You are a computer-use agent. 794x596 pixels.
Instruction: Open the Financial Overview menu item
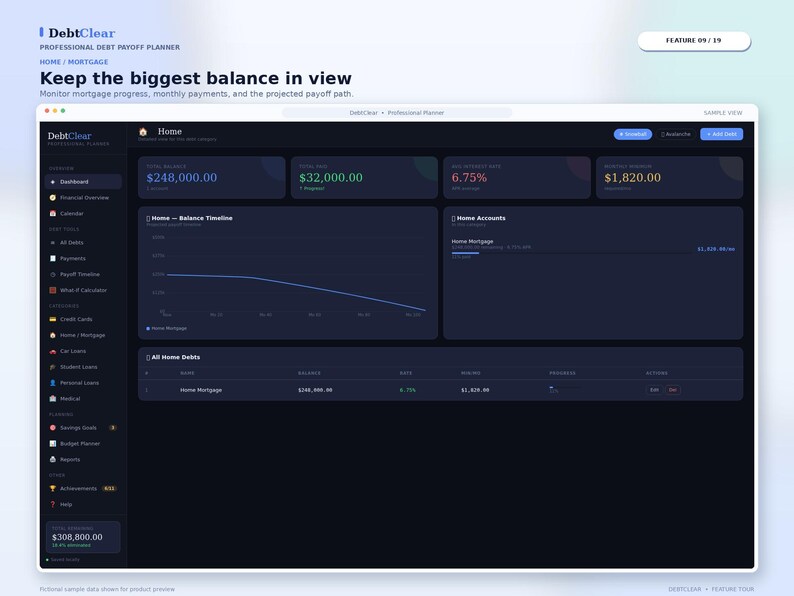[x=83, y=197]
